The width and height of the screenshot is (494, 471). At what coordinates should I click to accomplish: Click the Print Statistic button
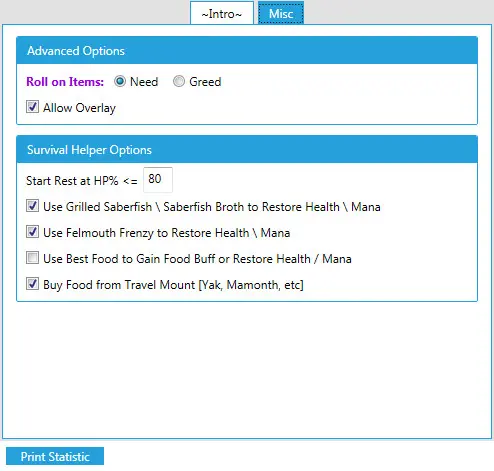tap(55, 456)
